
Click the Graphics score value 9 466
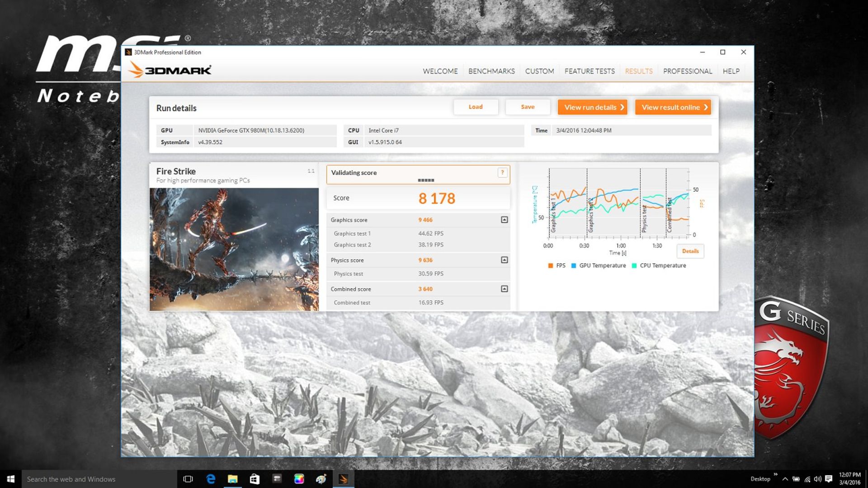[425, 220]
